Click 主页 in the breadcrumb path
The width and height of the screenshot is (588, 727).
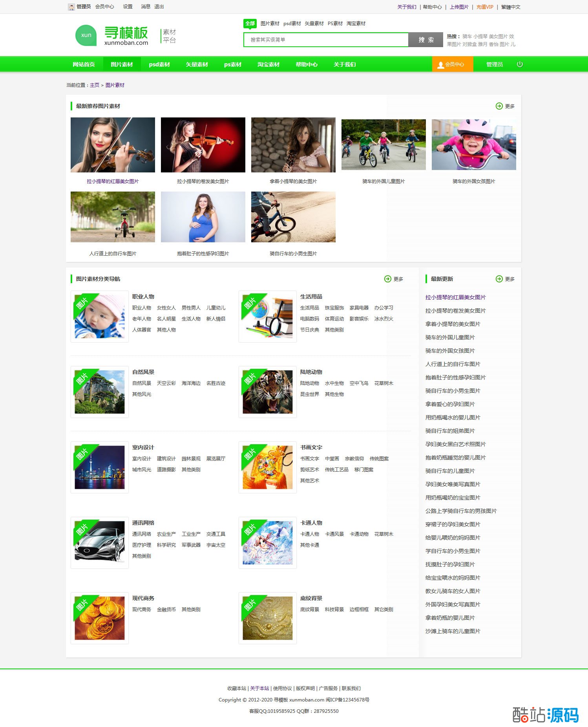(95, 85)
